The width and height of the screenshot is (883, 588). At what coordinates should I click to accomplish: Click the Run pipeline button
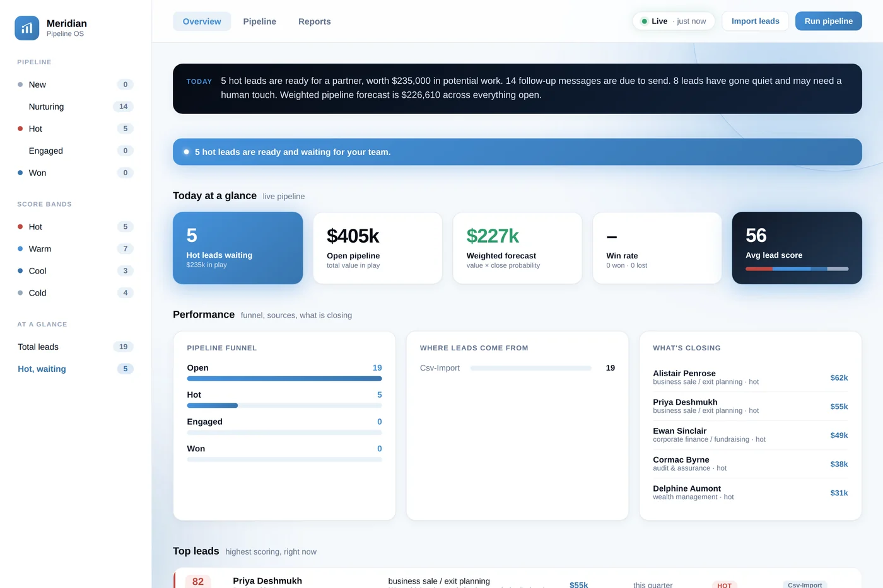[829, 21]
